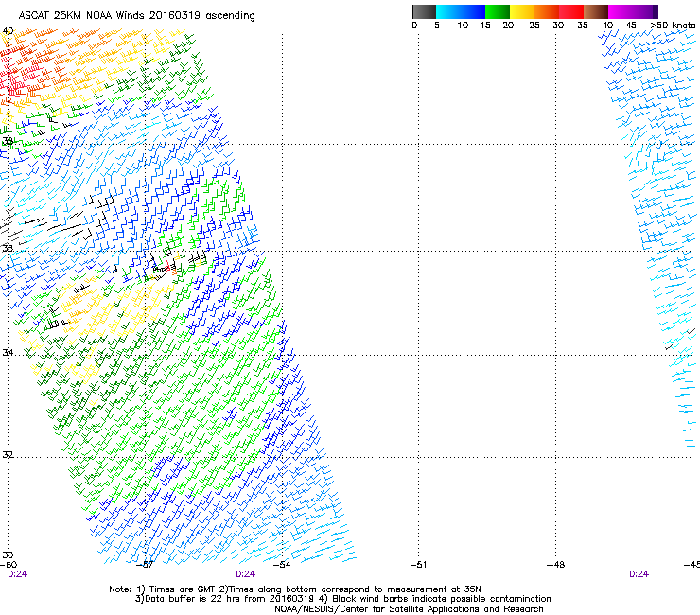Click the D:24 time label left of -54

tap(246, 574)
